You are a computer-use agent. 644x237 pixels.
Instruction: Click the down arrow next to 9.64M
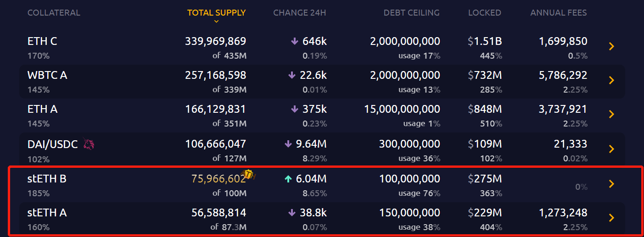coord(288,144)
